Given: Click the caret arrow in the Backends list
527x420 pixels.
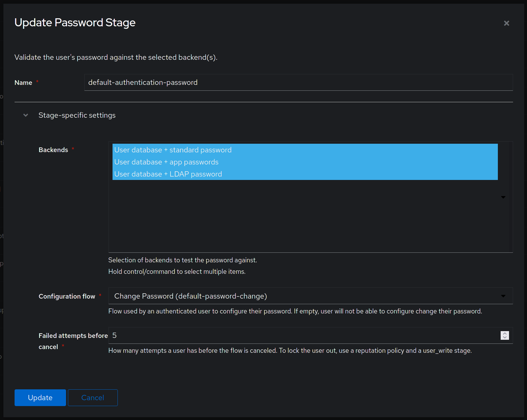Looking at the screenshot, I should (503, 197).
